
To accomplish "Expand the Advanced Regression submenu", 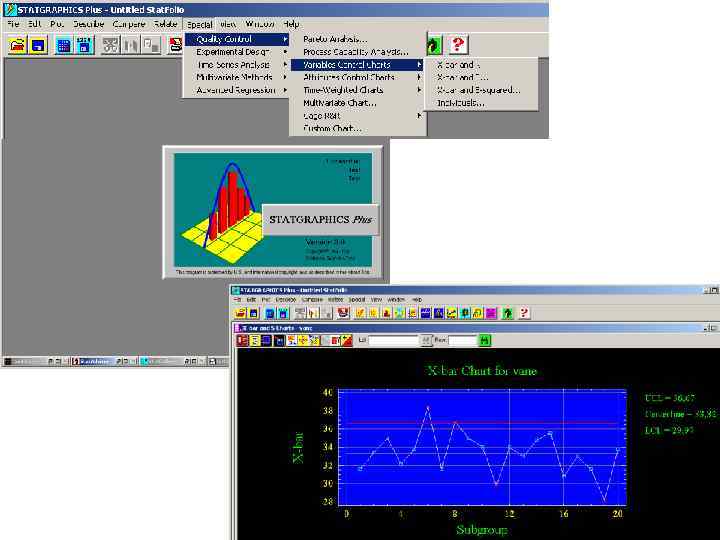I will [x=237, y=90].
